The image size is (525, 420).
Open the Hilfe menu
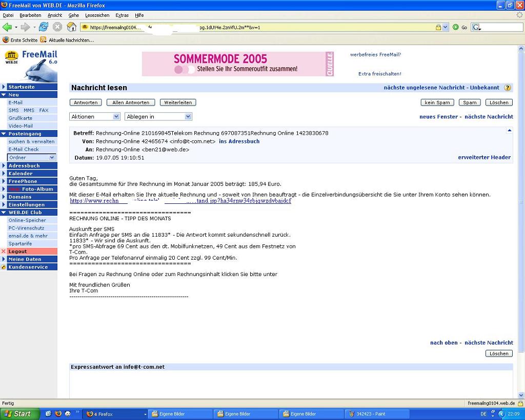(139, 15)
